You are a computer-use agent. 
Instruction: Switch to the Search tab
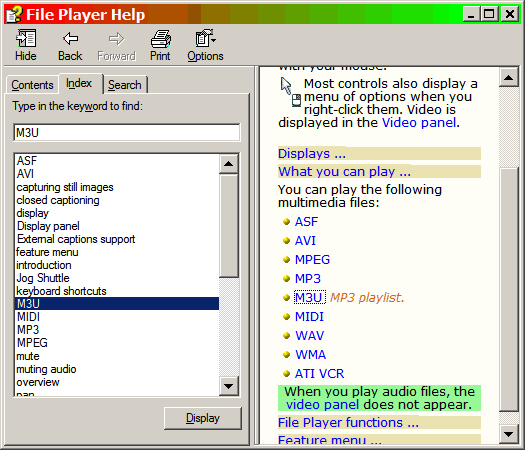pyautogui.click(x=125, y=85)
